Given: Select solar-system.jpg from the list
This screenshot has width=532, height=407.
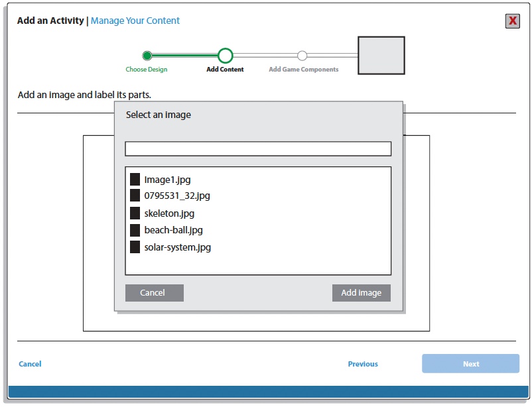Looking at the screenshot, I should (x=177, y=247).
